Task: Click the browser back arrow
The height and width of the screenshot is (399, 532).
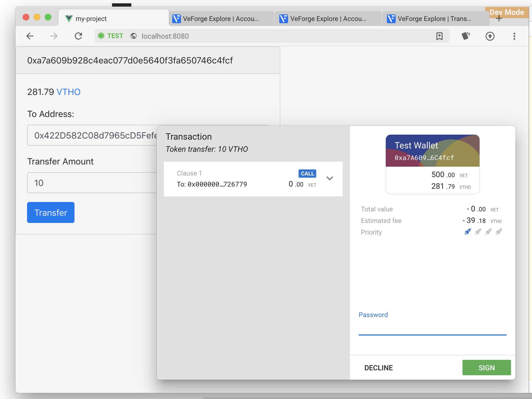Action: (30, 36)
